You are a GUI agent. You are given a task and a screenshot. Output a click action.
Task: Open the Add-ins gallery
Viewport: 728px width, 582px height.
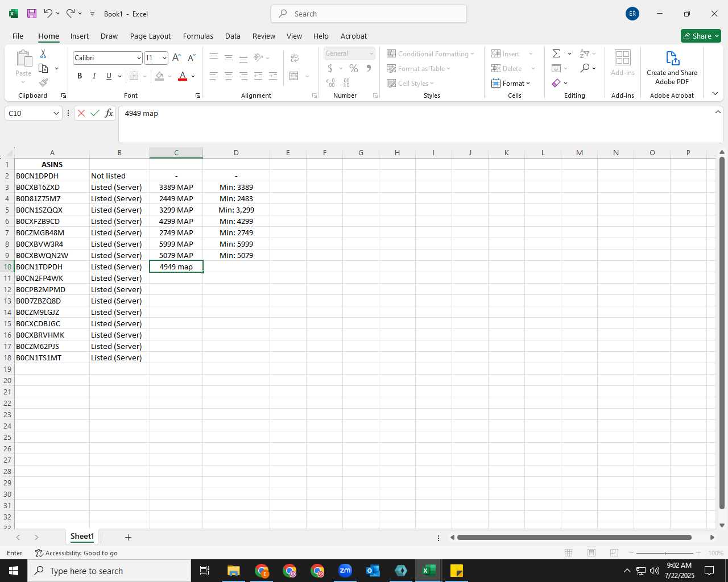point(623,63)
